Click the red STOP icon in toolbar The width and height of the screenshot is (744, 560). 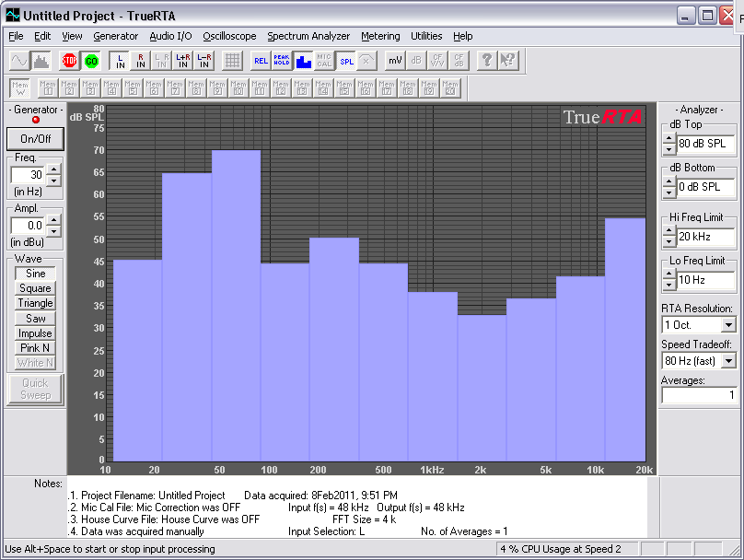pos(69,61)
